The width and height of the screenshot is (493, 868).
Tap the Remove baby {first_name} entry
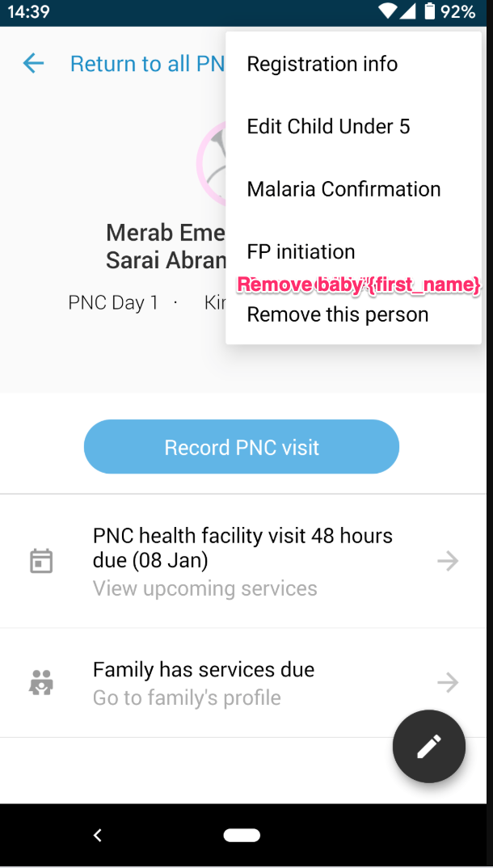(x=360, y=284)
